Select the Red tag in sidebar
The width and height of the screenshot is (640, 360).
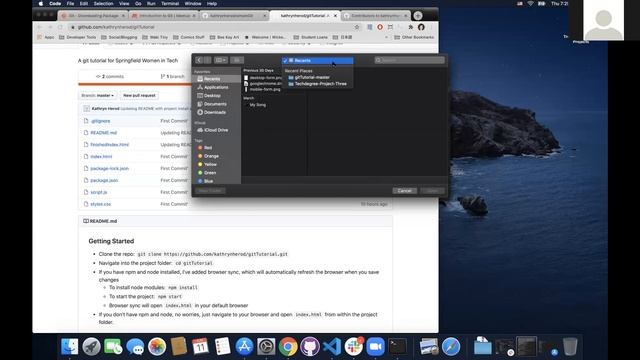[205, 147]
